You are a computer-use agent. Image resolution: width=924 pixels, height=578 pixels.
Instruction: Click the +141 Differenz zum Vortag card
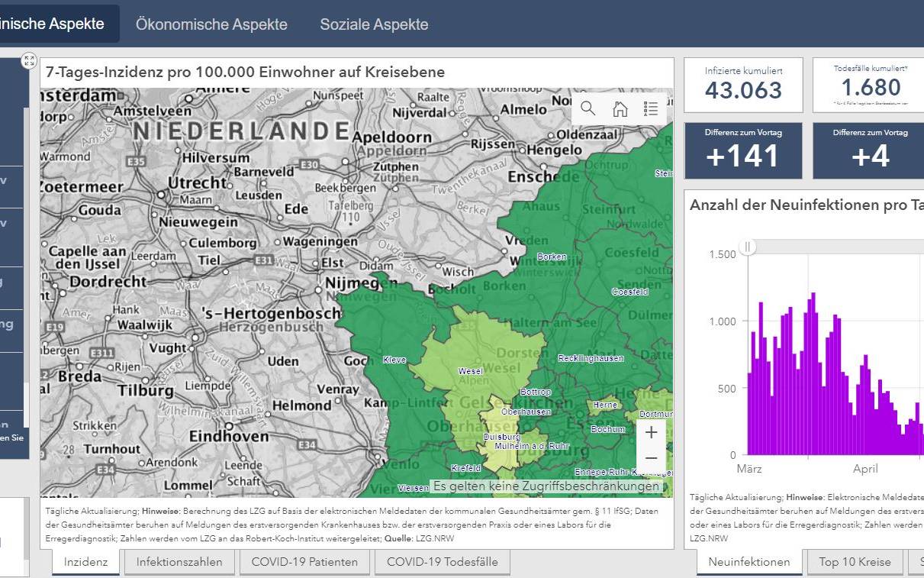coord(743,150)
